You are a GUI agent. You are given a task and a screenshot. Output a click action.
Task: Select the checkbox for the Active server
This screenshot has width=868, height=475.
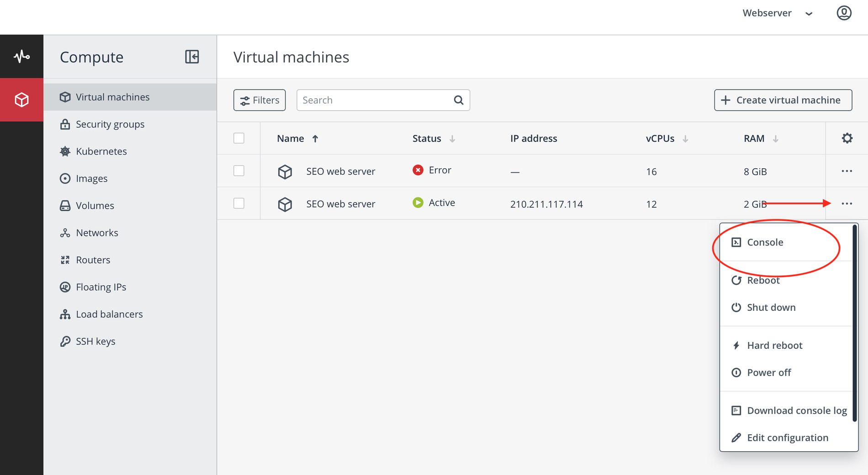(x=239, y=203)
